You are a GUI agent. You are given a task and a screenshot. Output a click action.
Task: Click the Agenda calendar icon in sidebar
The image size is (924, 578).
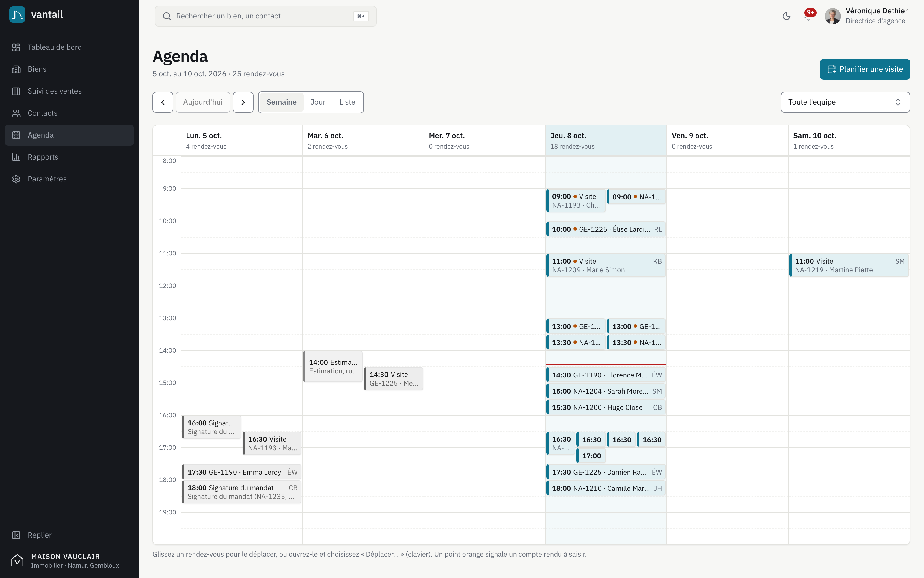[x=16, y=135]
